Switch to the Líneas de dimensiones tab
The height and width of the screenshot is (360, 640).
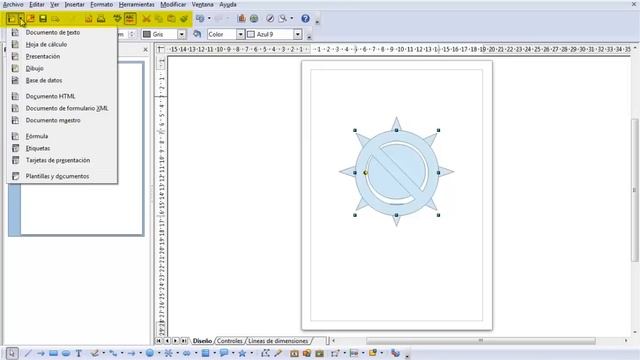pyautogui.click(x=278, y=341)
